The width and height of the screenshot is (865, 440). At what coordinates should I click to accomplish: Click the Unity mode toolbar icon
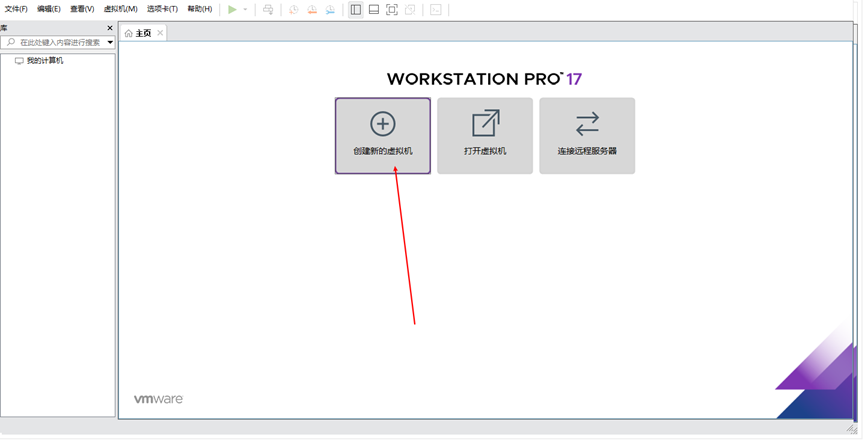(410, 9)
